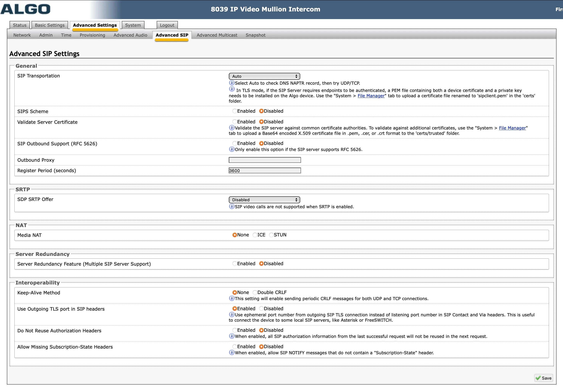Click info icon for Validate Server Certificate help

click(x=231, y=128)
